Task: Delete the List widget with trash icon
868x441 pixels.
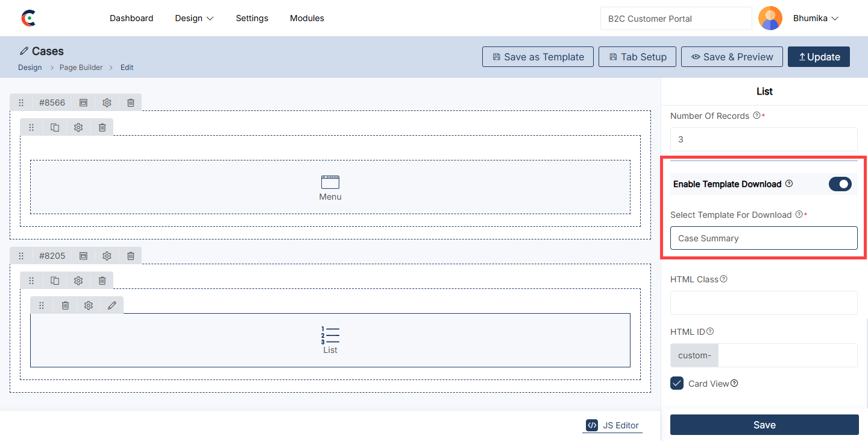Action: pyautogui.click(x=65, y=305)
